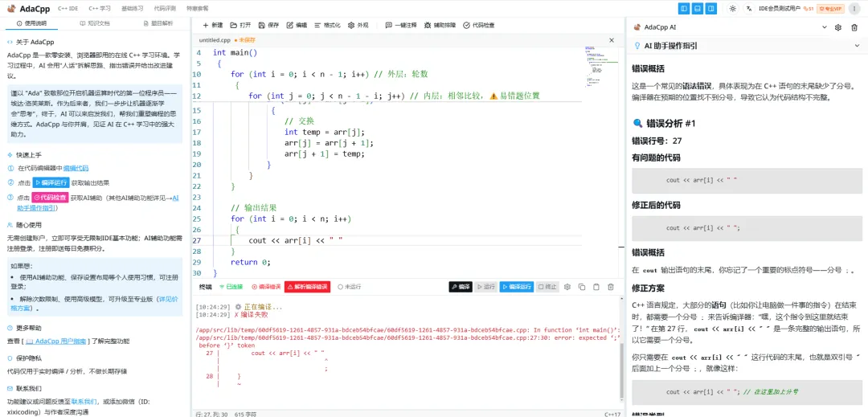Switch to the 题目解析 tab
This screenshot has width=868, height=417.
coord(158,24)
